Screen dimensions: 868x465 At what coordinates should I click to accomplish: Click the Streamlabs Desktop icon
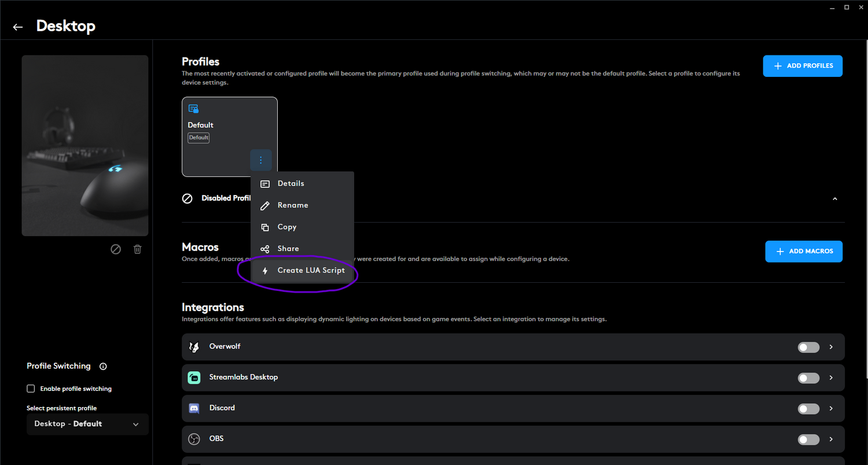[x=194, y=378]
